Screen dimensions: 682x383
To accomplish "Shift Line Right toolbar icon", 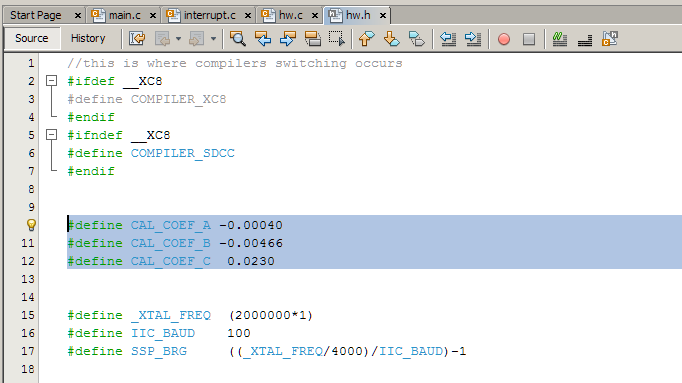I will 473,39.
